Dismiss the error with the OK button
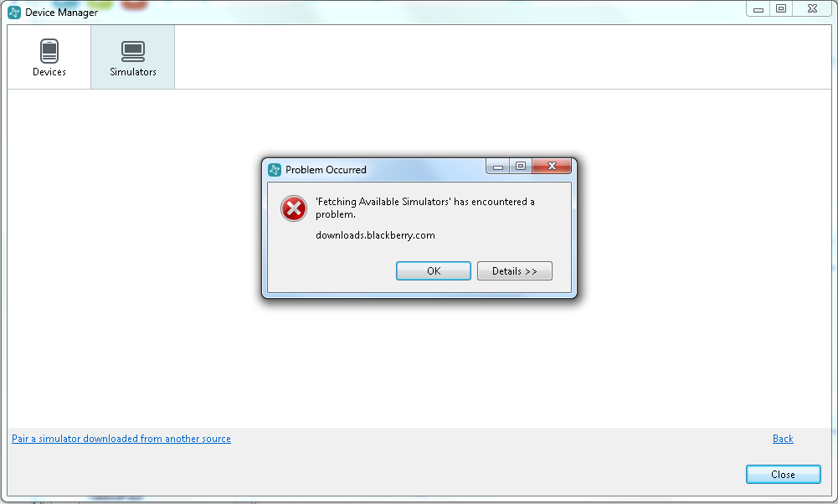Viewport: 838px width, 504px height. [434, 271]
